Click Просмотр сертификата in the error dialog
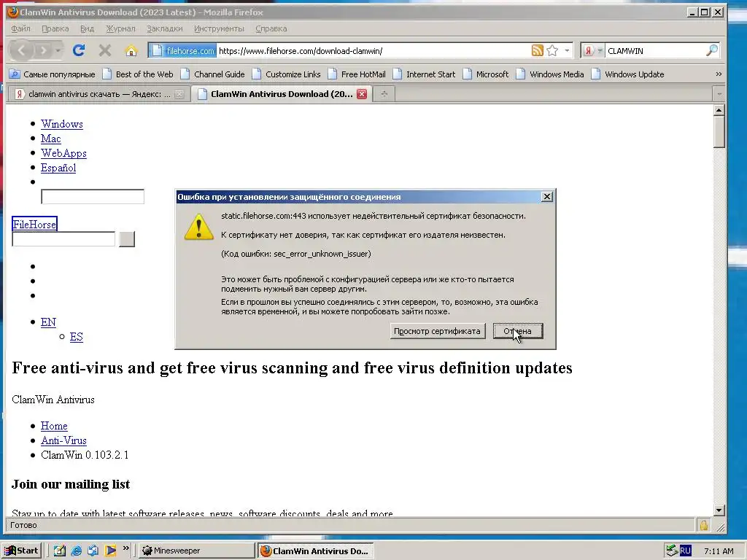 [438, 331]
